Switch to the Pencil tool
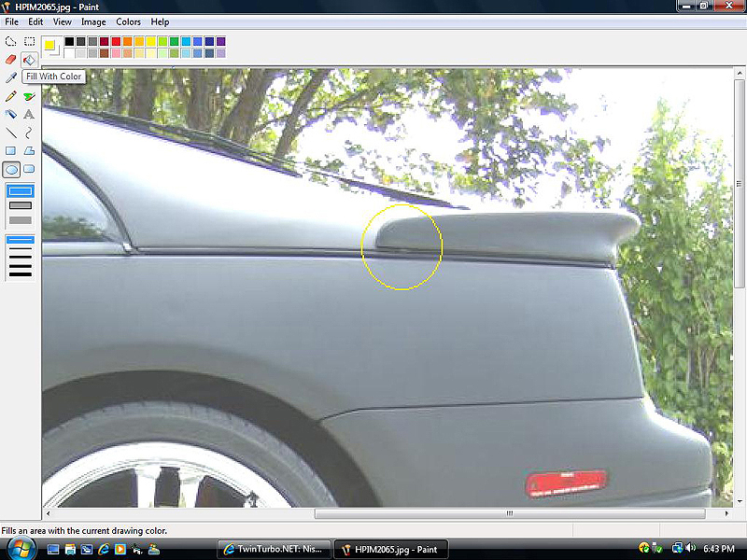The width and height of the screenshot is (747, 560). click(x=11, y=96)
